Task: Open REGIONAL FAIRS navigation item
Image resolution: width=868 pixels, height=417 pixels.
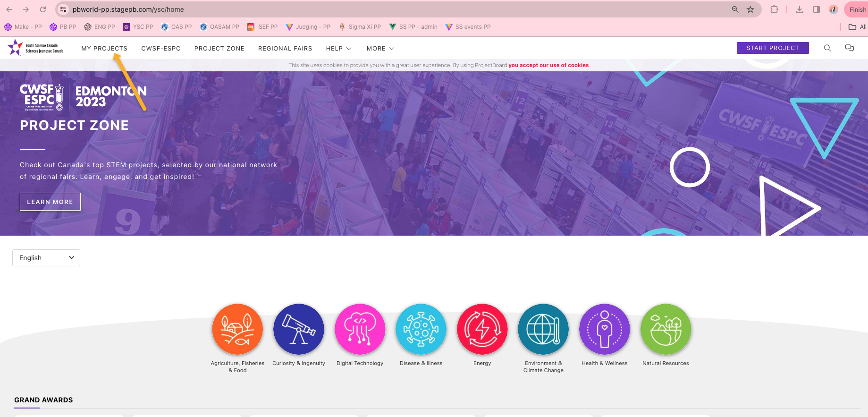Action: [285, 49]
